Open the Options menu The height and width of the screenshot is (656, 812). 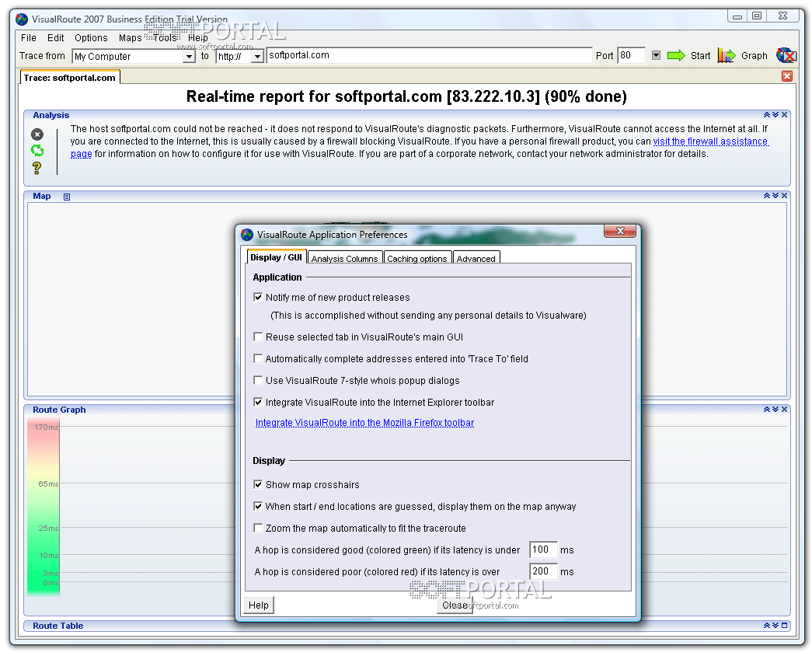pyautogui.click(x=91, y=38)
